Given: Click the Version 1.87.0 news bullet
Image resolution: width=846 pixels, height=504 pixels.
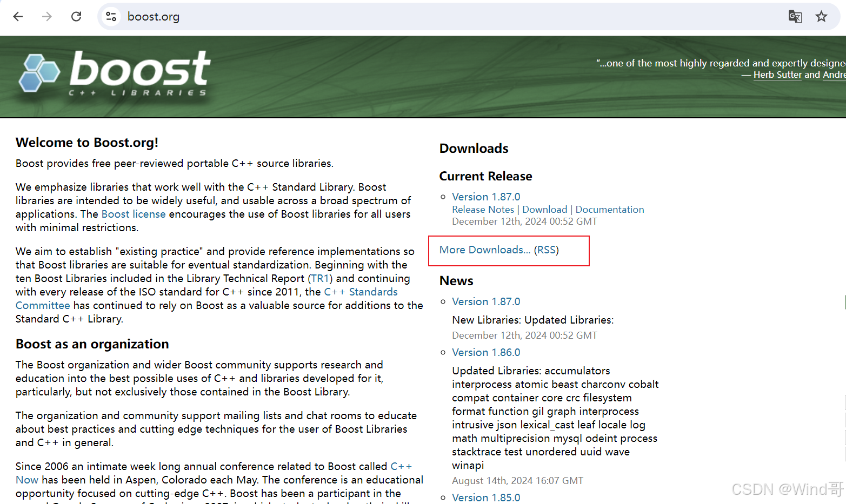Looking at the screenshot, I should 485,301.
